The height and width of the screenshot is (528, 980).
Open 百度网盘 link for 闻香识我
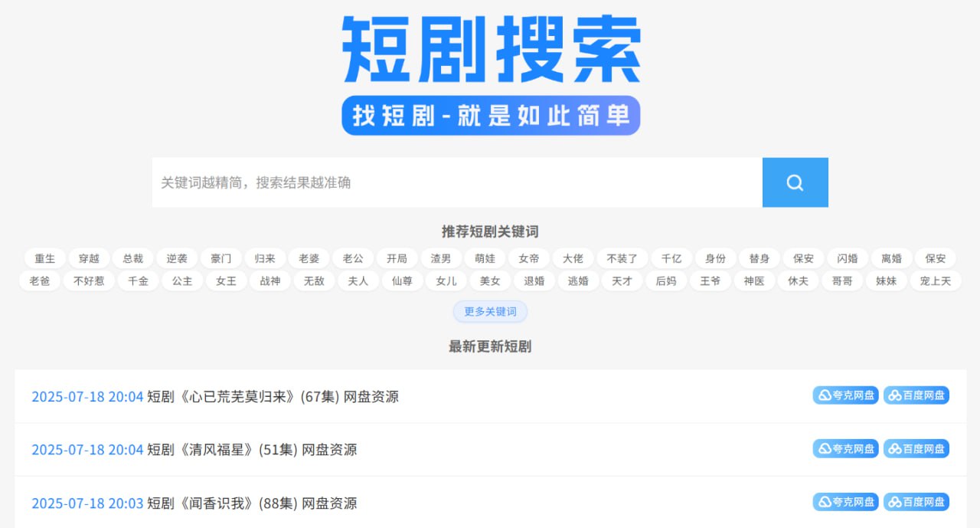pos(916,502)
